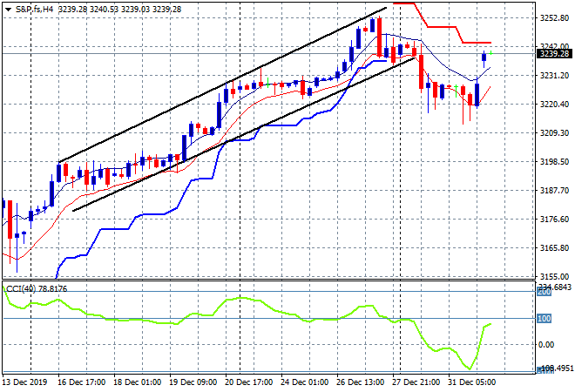Select the current price label 3239.28
This screenshot has height=392, width=575.
point(555,54)
